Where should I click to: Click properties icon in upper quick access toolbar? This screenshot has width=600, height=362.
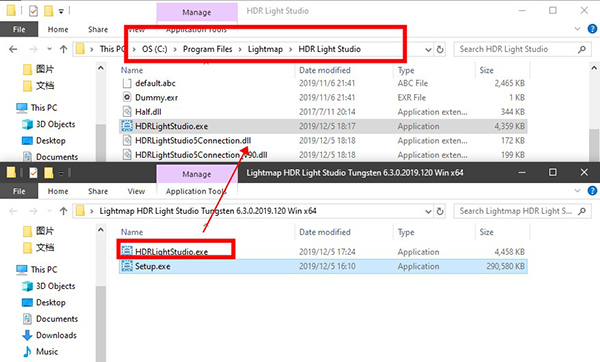point(33,11)
